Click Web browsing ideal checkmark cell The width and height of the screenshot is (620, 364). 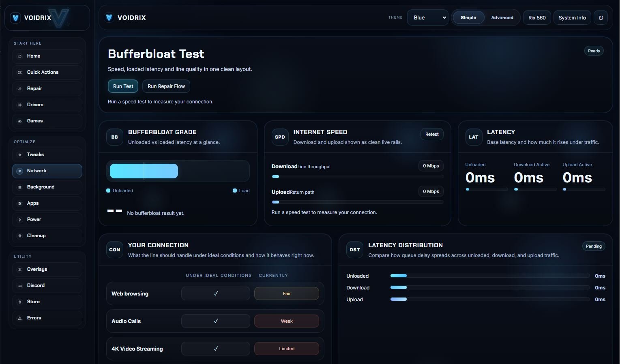click(x=216, y=293)
